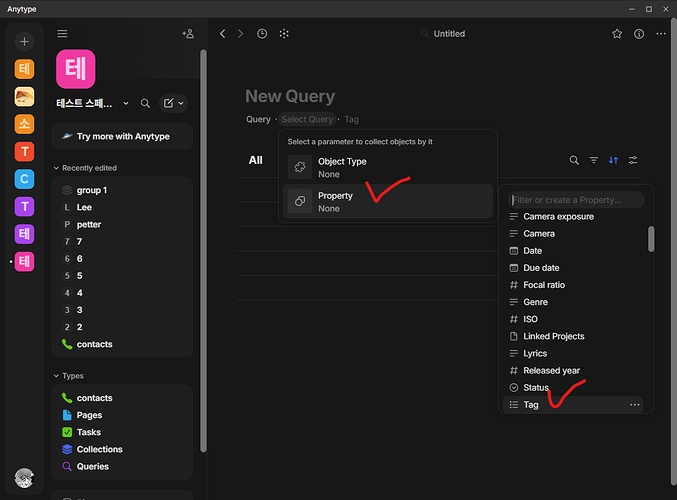This screenshot has height=500, width=677.
Task: Click the new object pencil button
Action: pos(168,103)
